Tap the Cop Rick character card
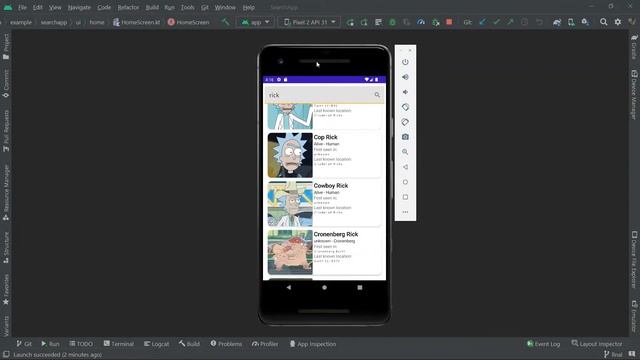Image resolution: width=640 pixels, height=360 pixels. (324, 155)
